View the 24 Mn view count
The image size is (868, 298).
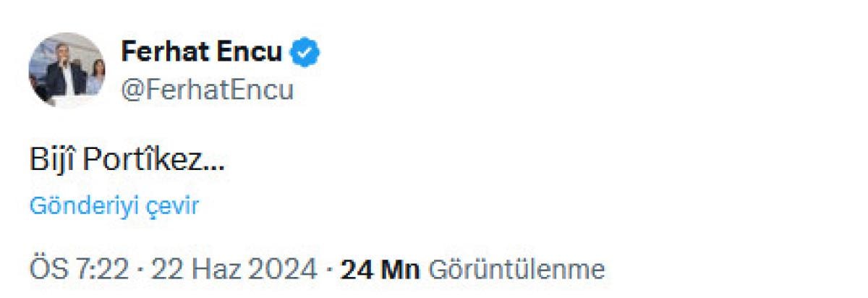click(380, 270)
